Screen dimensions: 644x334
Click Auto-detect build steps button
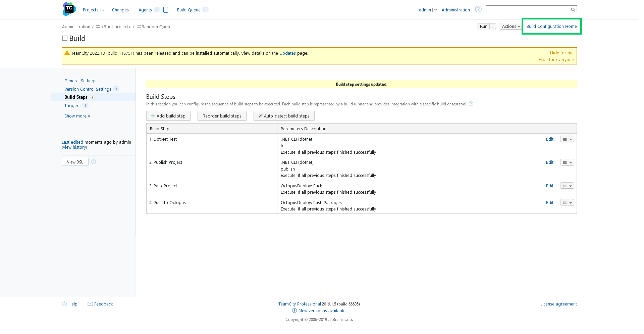(x=284, y=116)
